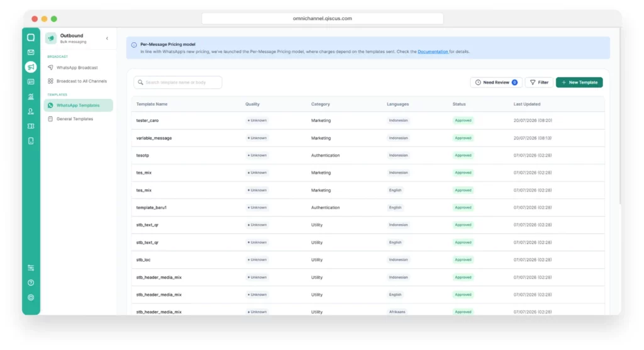The height and width of the screenshot is (350, 644).
Task: Open the ticket sidebar icon
Action: pyautogui.click(x=31, y=127)
